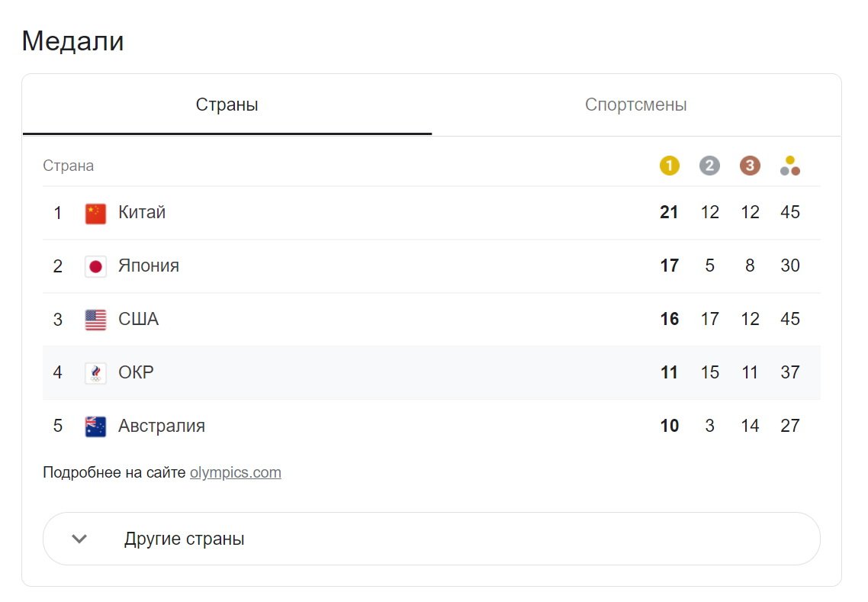This screenshot has width=868, height=602.
Task: Open the olympics.com link
Action: pyautogui.click(x=235, y=472)
